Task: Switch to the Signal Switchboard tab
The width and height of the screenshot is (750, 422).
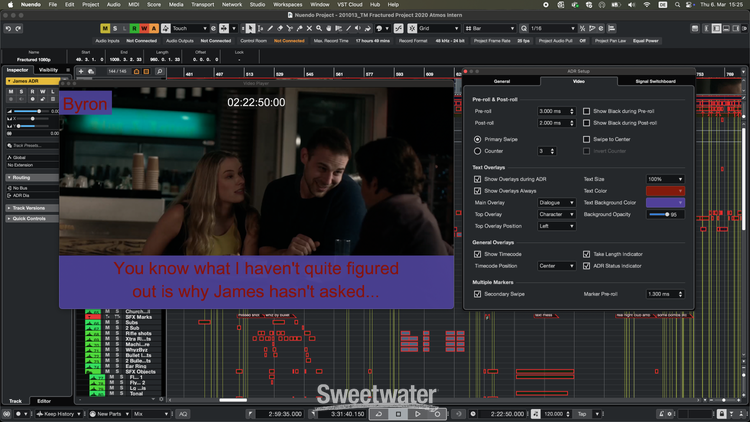Action: pyautogui.click(x=654, y=81)
